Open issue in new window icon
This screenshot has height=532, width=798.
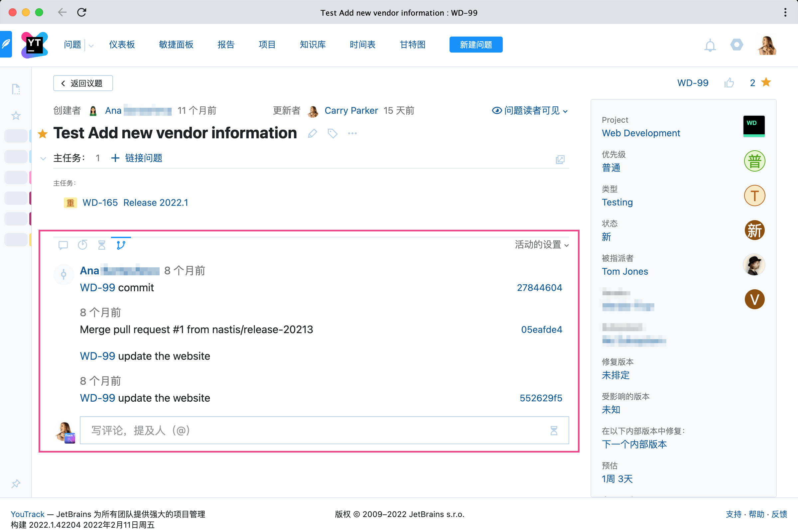(560, 160)
